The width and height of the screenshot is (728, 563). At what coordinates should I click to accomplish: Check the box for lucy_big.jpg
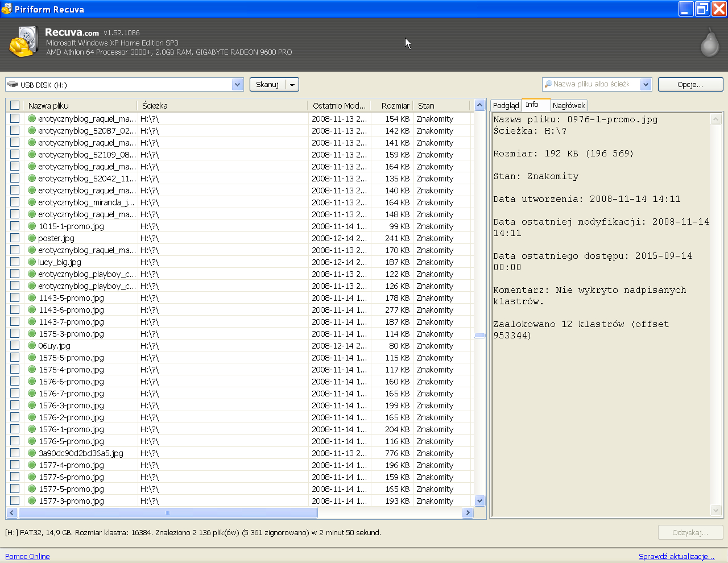click(x=15, y=262)
